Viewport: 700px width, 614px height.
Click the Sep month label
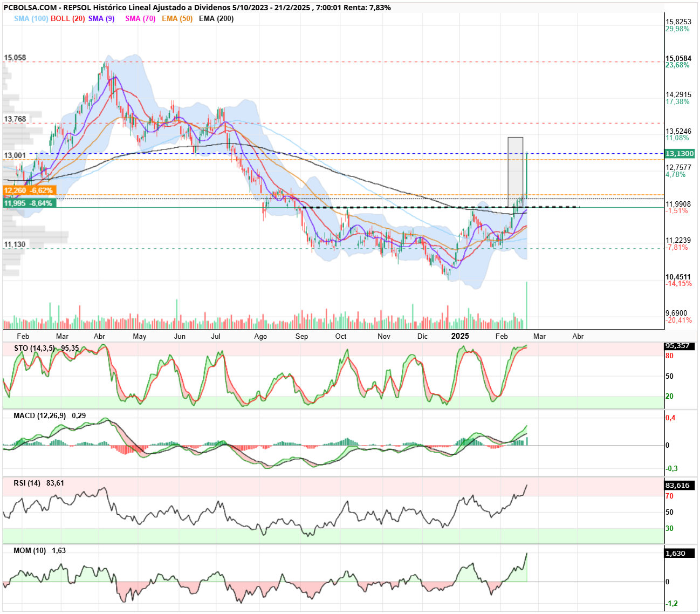(x=302, y=337)
